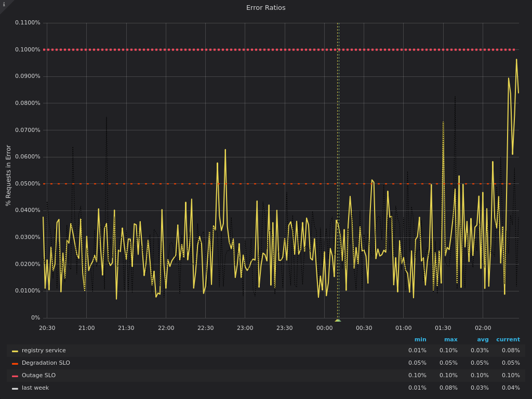Click the white last week color swatch

pos(15,389)
